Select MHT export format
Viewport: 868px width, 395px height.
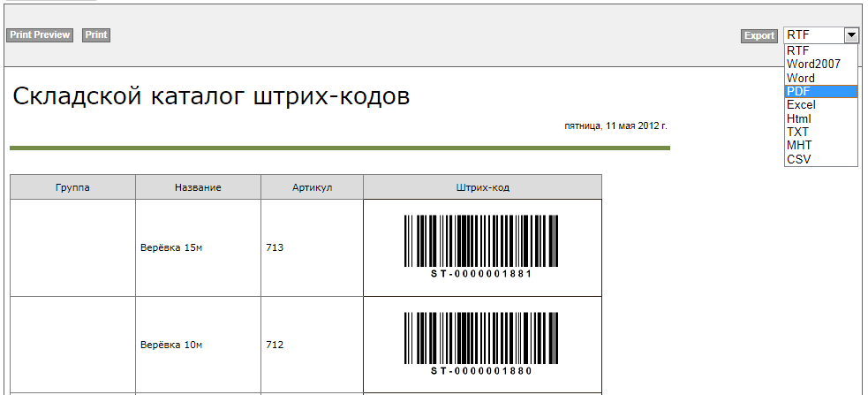coord(799,145)
